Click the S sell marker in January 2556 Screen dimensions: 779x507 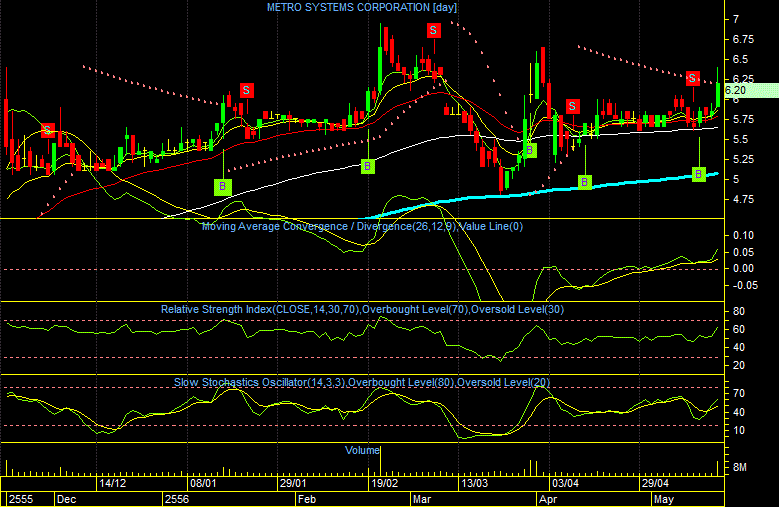246,90
